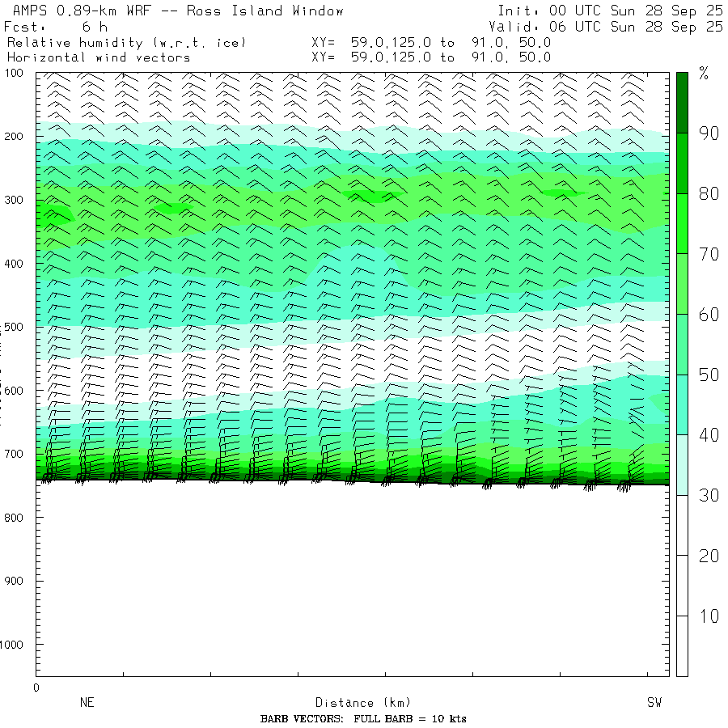Click the SW direction label

[x=654, y=702]
